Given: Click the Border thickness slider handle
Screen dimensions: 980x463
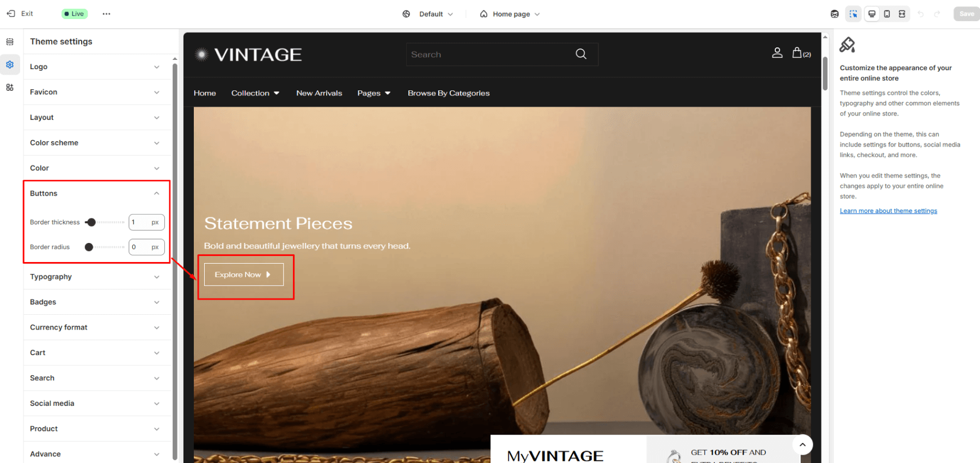Looking at the screenshot, I should tap(91, 222).
